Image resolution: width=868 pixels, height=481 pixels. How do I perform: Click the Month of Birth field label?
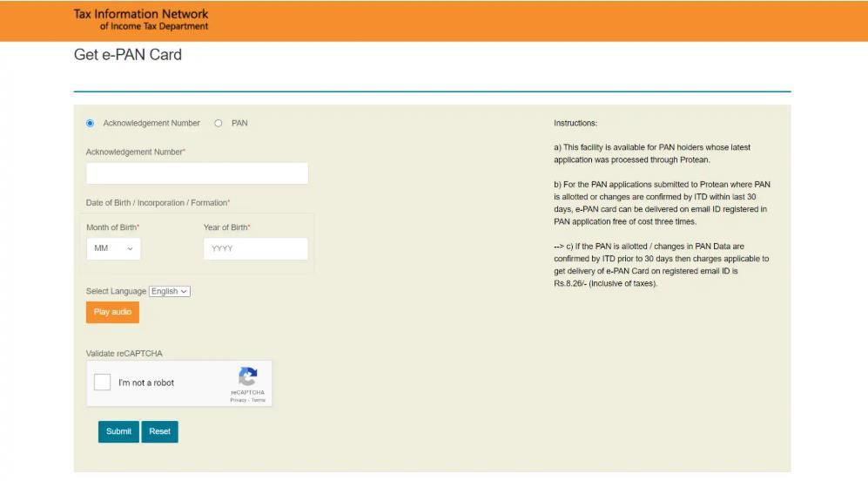[112, 227]
